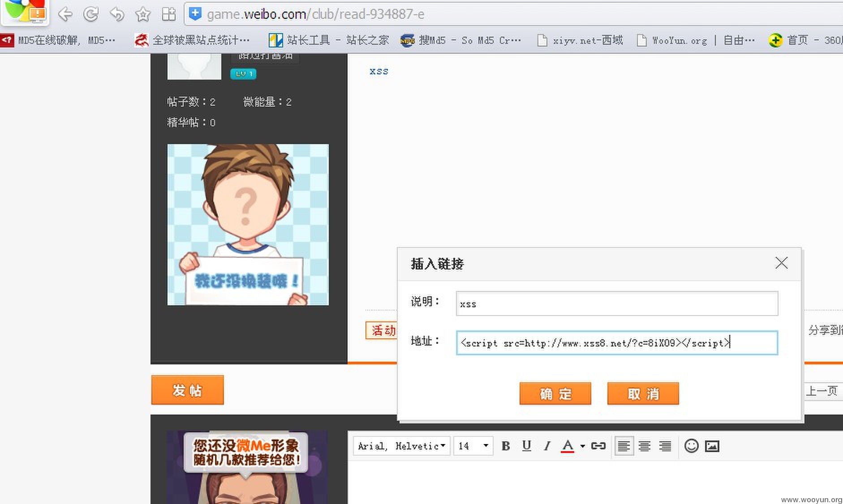Toggle italic formatting in the editor

point(547,446)
